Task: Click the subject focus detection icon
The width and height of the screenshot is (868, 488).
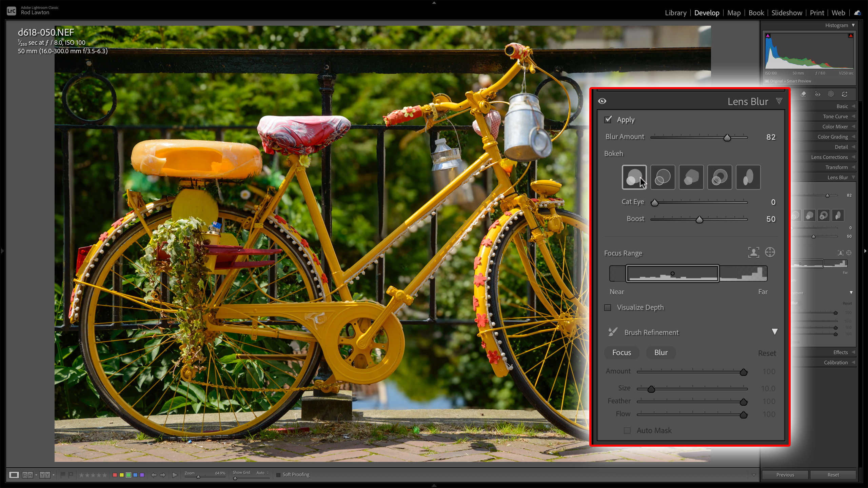Action: [x=753, y=252]
